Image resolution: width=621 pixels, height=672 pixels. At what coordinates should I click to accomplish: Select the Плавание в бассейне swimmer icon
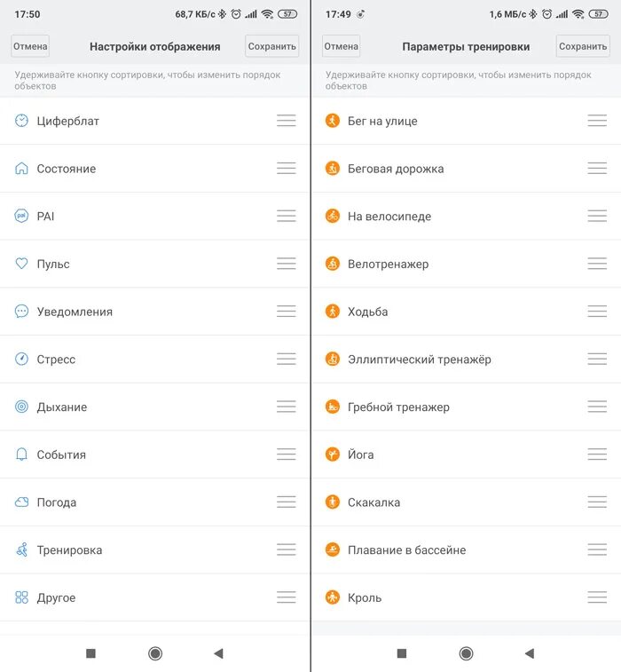click(x=333, y=549)
